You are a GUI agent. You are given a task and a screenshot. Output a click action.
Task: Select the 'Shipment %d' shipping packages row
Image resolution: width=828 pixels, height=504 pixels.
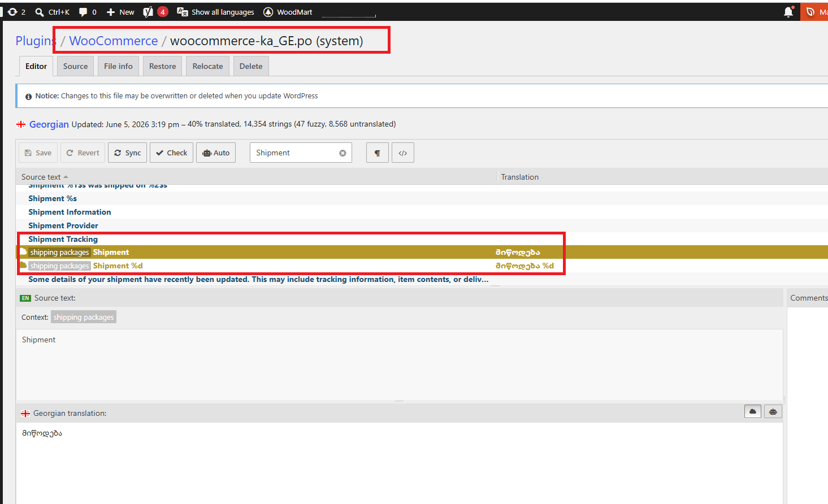(422, 266)
